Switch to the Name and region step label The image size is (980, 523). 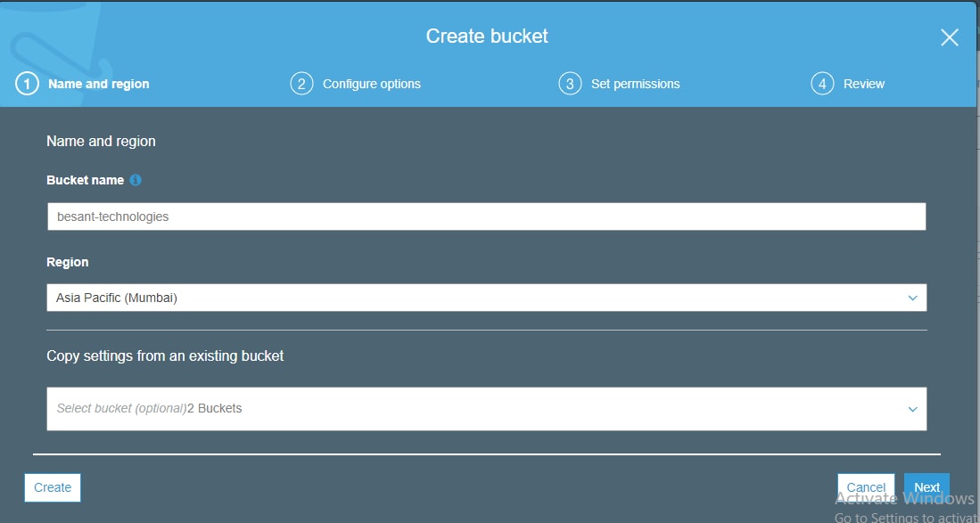[98, 84]
